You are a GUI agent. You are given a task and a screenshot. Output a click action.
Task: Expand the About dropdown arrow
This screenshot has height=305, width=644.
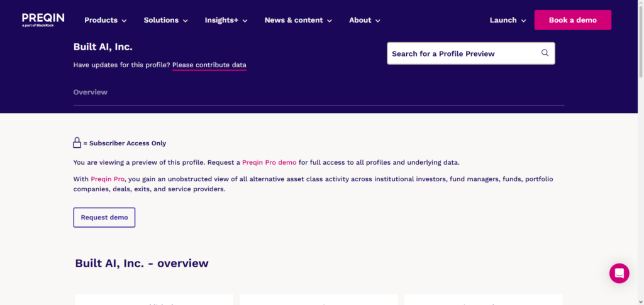[378, 21]
